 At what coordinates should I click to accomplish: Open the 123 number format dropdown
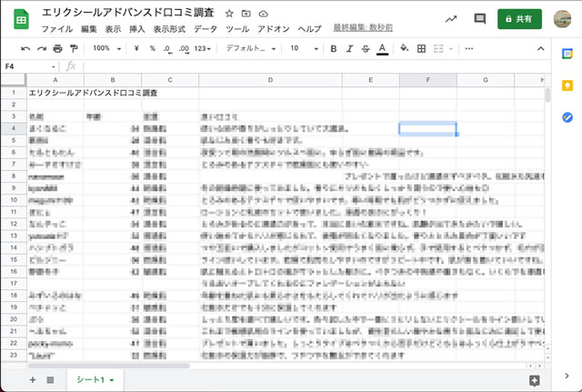pos(203,48)
